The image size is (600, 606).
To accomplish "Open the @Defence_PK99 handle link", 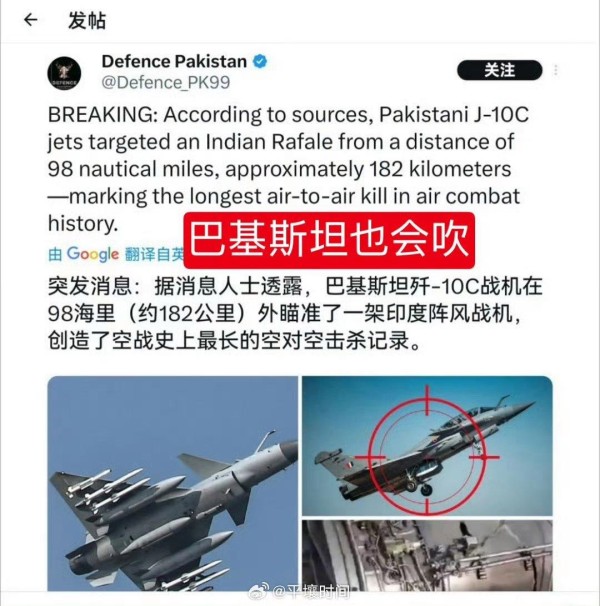I will (x=165, y=82).
